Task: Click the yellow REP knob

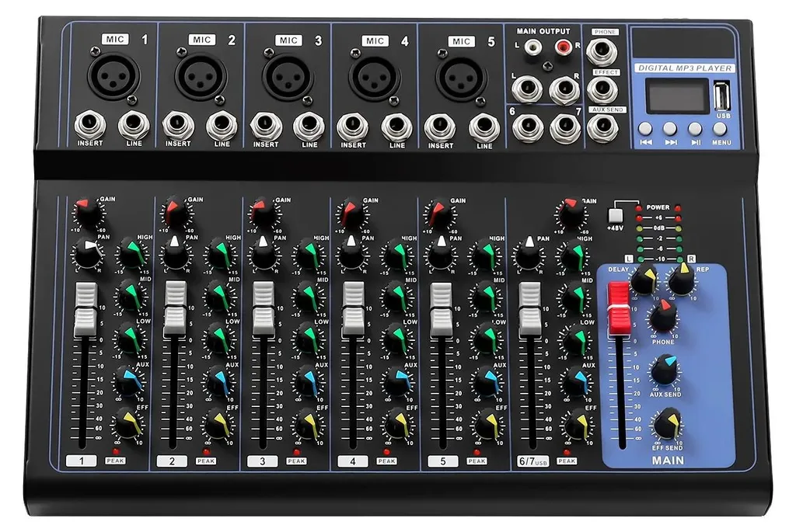Action: [x=681, y=280]
